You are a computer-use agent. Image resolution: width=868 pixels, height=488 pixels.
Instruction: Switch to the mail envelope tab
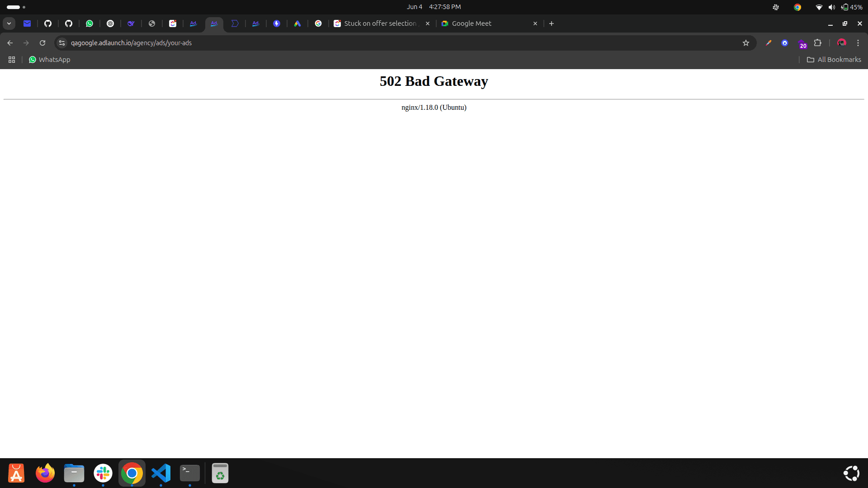[x=27, y=23]
